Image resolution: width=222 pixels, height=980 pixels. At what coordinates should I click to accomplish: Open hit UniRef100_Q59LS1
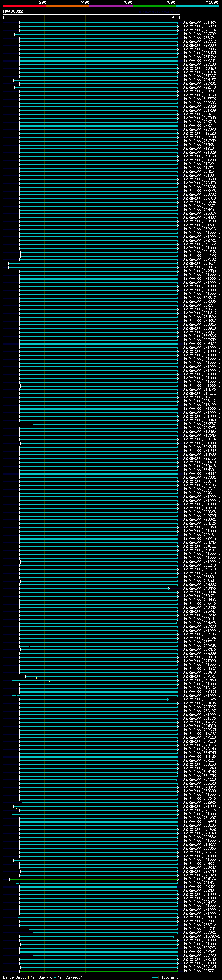[x=199, y=535]
